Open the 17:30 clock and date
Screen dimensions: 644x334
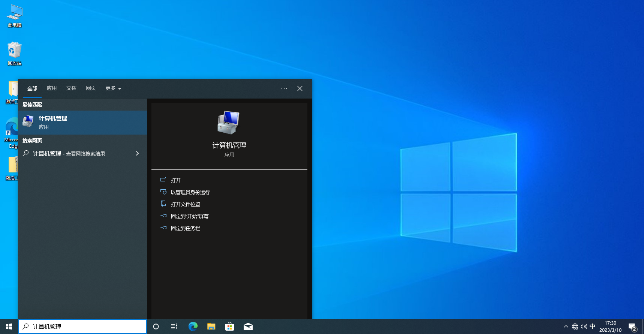610,327
